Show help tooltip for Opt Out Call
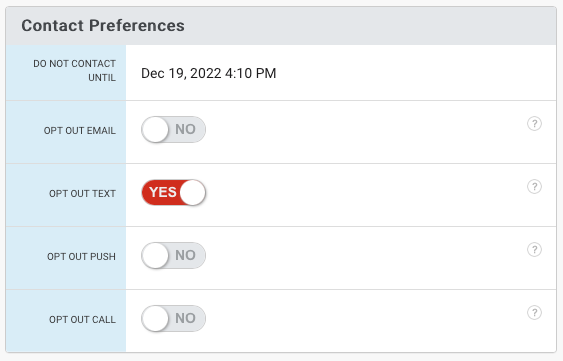 coord(534,313)
